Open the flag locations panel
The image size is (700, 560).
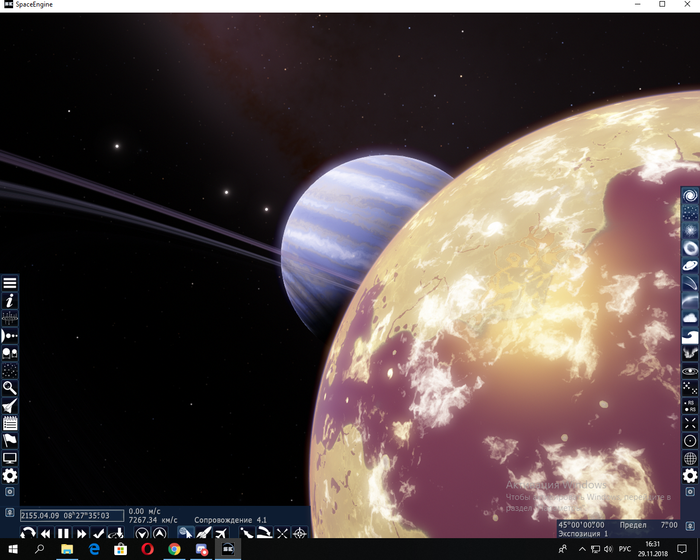pyautogui.click(x=10, y=440)
